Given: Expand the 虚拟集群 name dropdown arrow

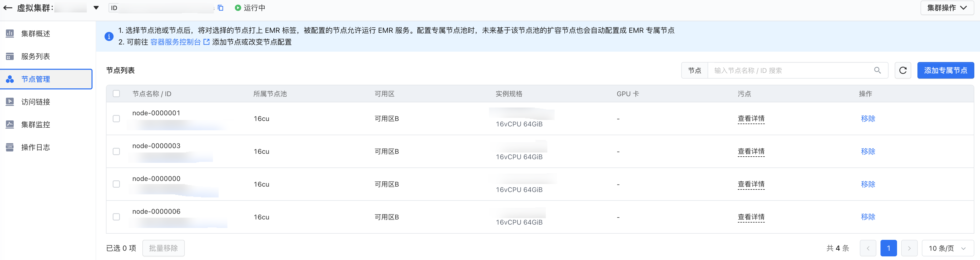Looking at the screenshot, I should tap(96, 8).
